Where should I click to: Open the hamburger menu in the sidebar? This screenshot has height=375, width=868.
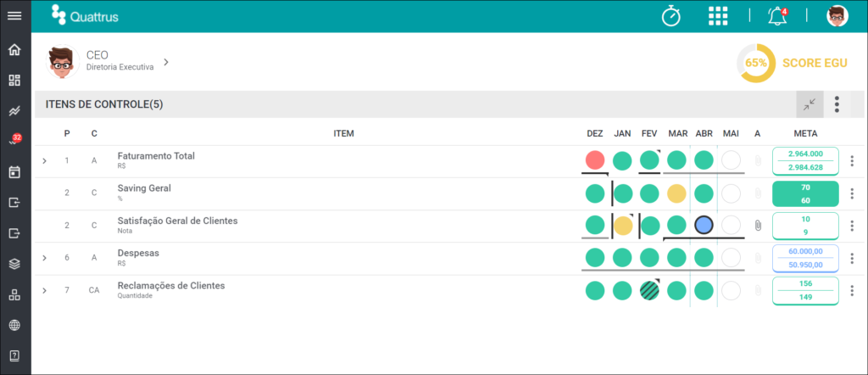point(15,15)
